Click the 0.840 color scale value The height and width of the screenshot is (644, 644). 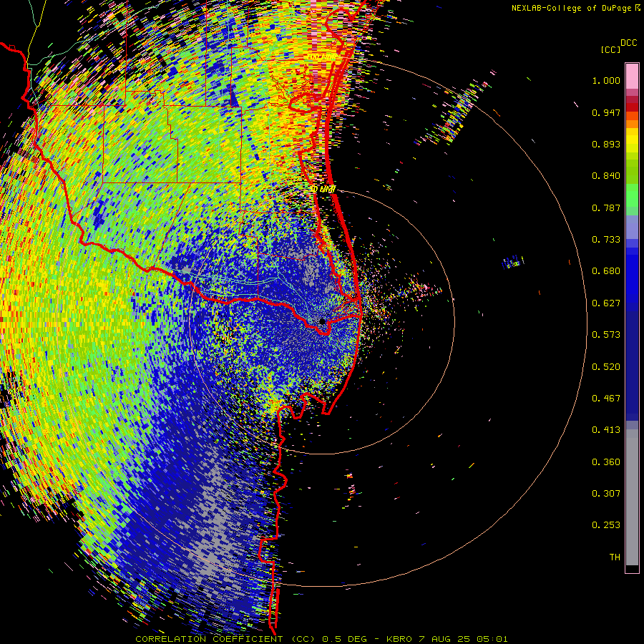(606, 176)
